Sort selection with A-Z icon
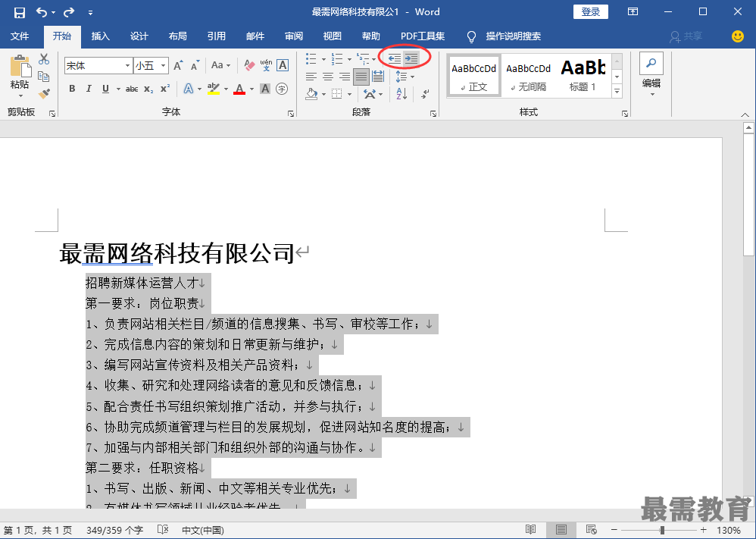Screen dimensions: 756x539 [x=401, y=93]
